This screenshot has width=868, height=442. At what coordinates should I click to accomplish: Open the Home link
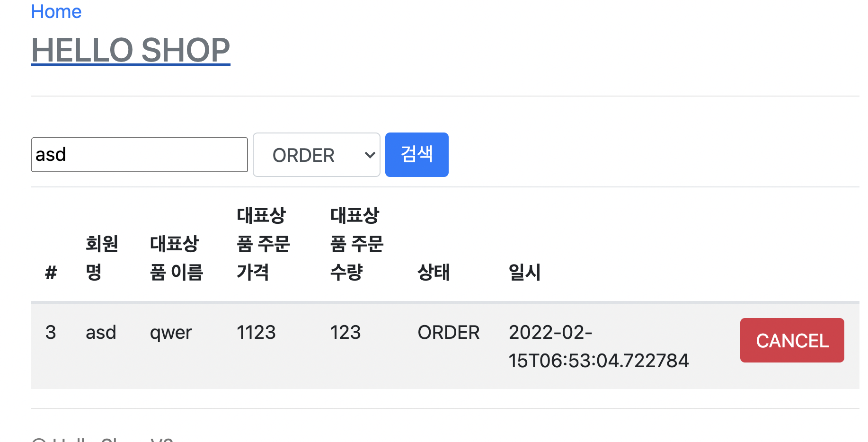coord(56,11)
